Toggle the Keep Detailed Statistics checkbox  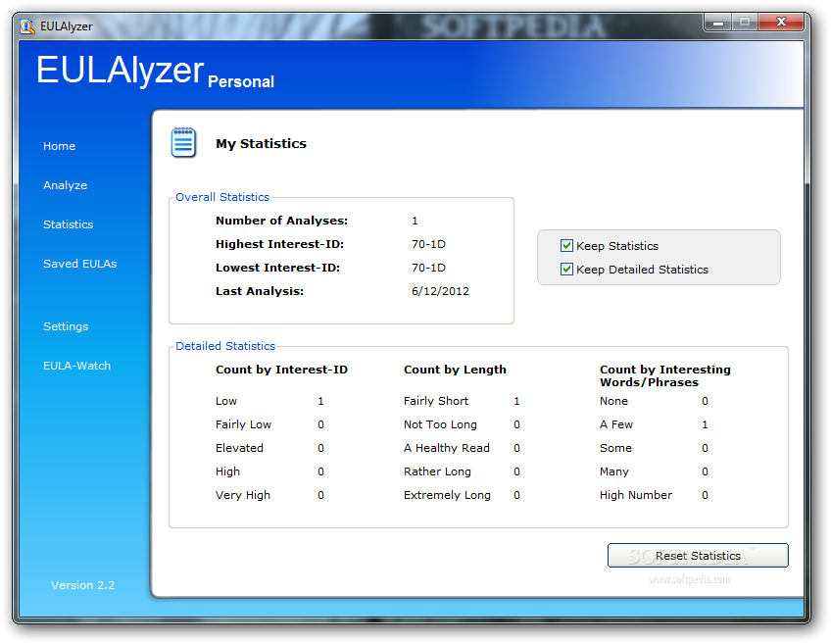pyautogui.click(x=566, y=270)
